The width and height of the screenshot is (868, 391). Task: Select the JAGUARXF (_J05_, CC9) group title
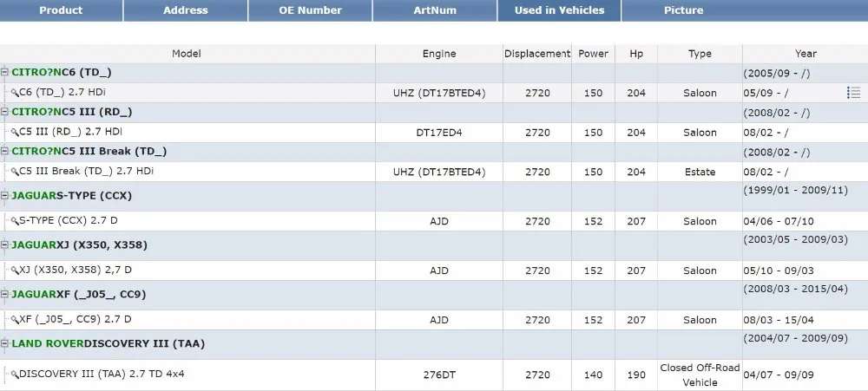pyautogui.click(x=79, y=295)
